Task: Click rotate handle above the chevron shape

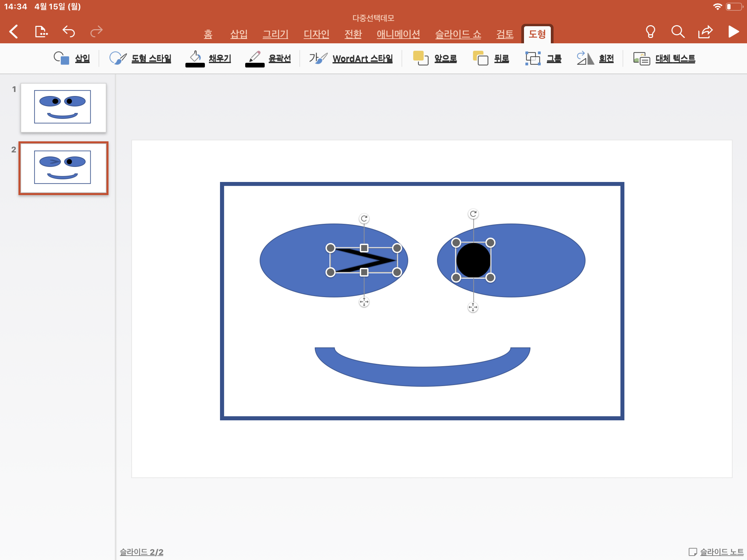Action: 364,219
